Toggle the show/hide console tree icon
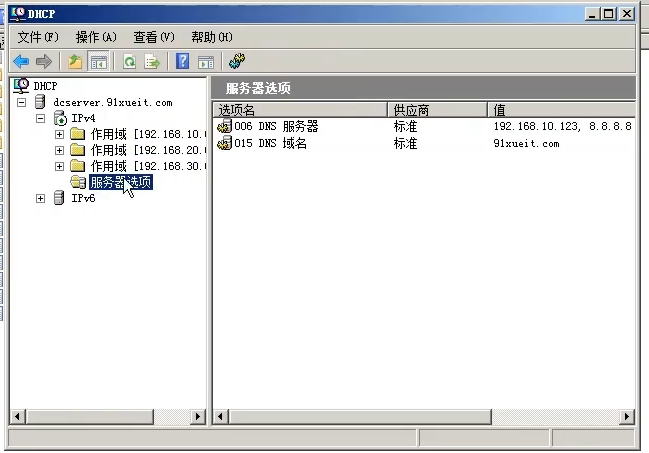 pos(98,62)
